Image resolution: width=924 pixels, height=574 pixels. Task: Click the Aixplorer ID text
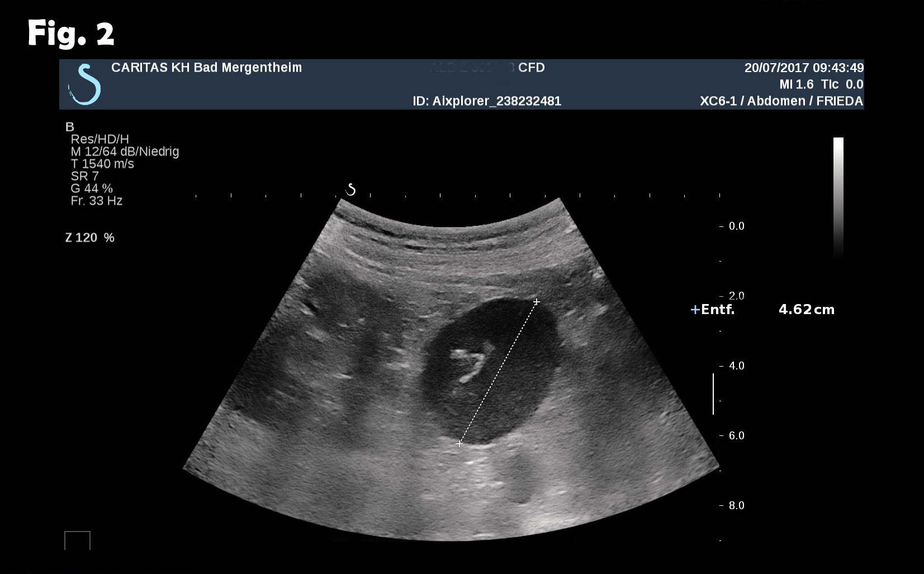click(486, 101)
